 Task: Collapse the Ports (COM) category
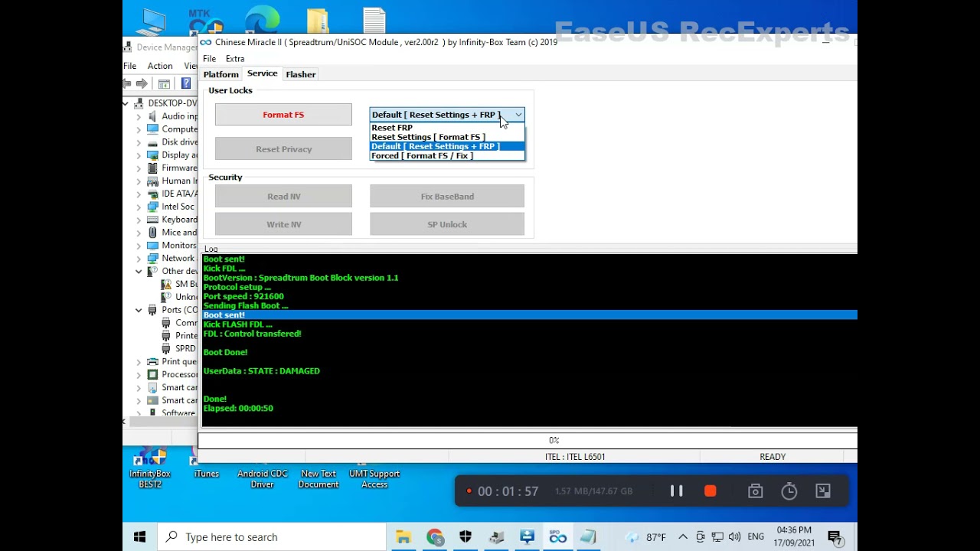tap(139, 310)
